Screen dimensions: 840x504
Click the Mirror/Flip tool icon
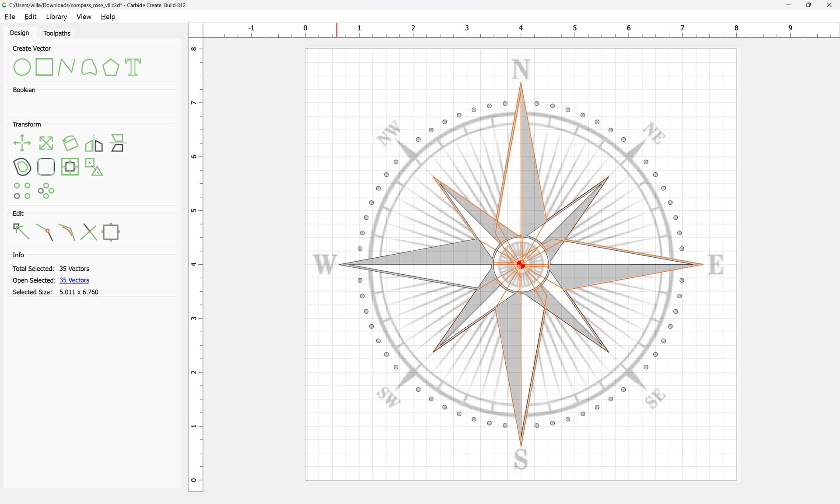pyautogui.click(x=94, y=143)
